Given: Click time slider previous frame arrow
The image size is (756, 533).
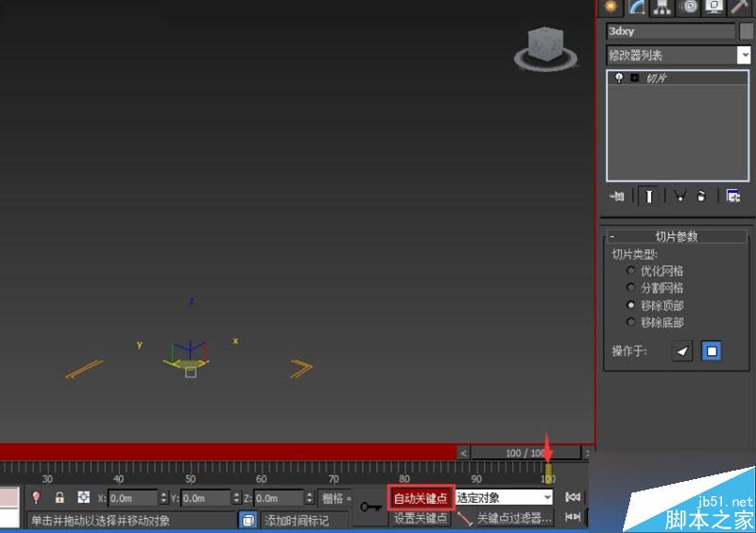Looking at the screenshot, I should coord(463,453).
